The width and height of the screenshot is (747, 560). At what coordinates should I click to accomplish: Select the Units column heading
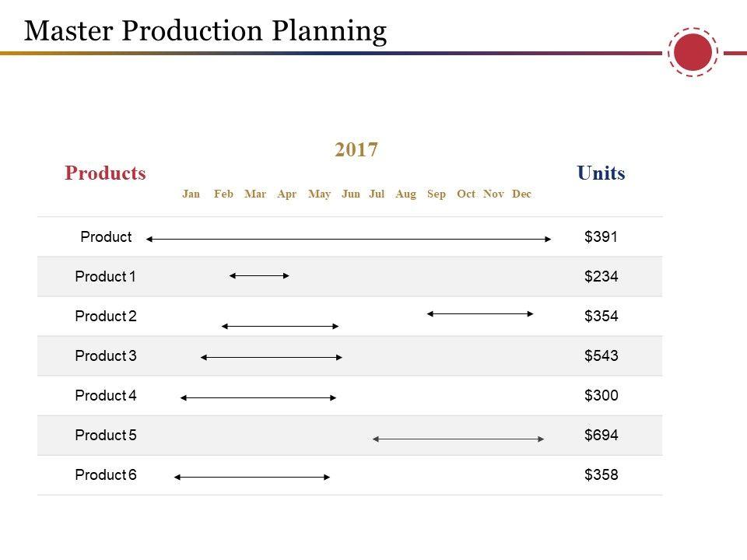coord(601,173)
